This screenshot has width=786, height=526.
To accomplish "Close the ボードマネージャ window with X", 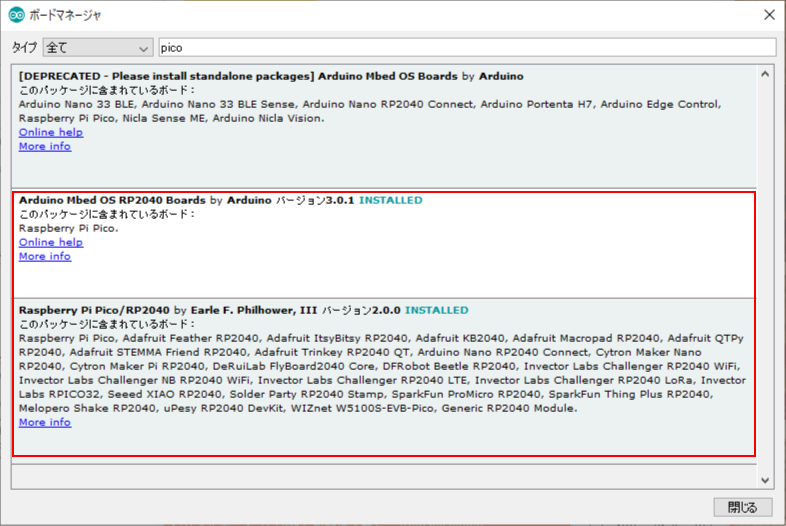I will [769, 15].
